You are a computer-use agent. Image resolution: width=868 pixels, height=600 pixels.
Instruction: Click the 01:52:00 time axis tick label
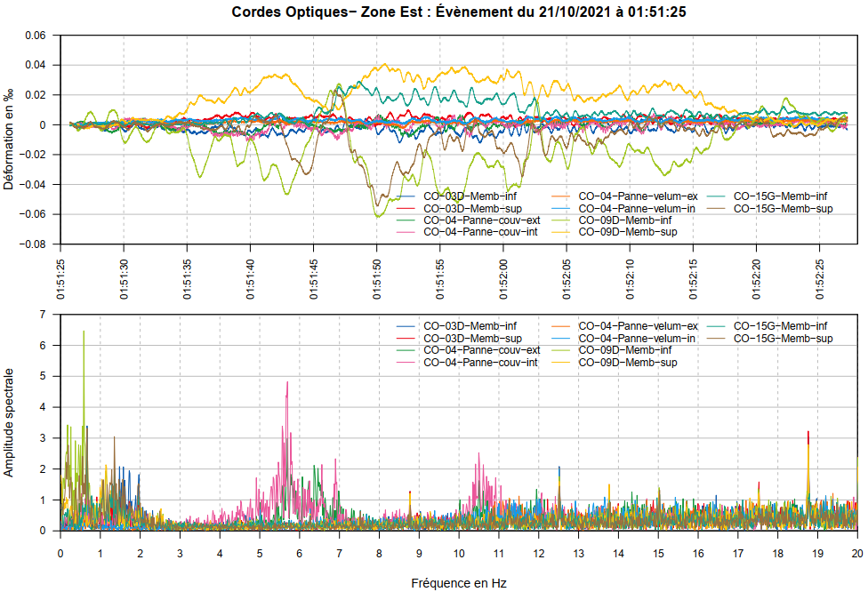[x=503, y=280]
